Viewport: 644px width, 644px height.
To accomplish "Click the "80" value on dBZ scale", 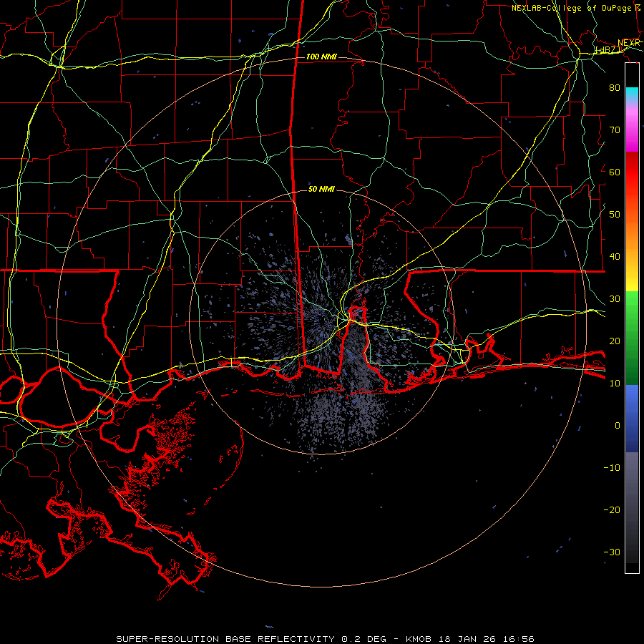I will (x=615, y=87).
